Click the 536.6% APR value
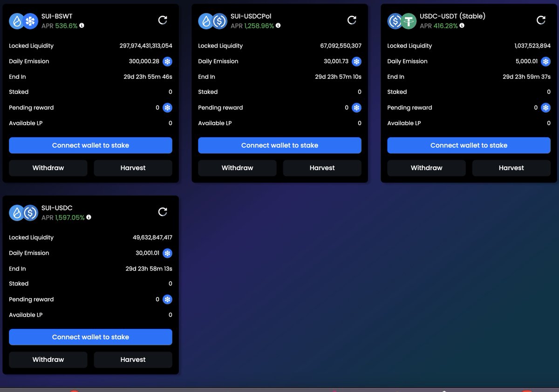 pyautogui.click(x=67, y=26)
